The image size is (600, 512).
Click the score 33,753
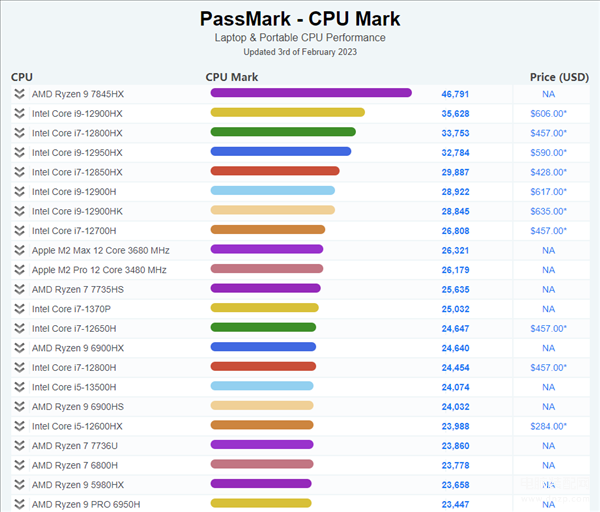coord(455,133)
